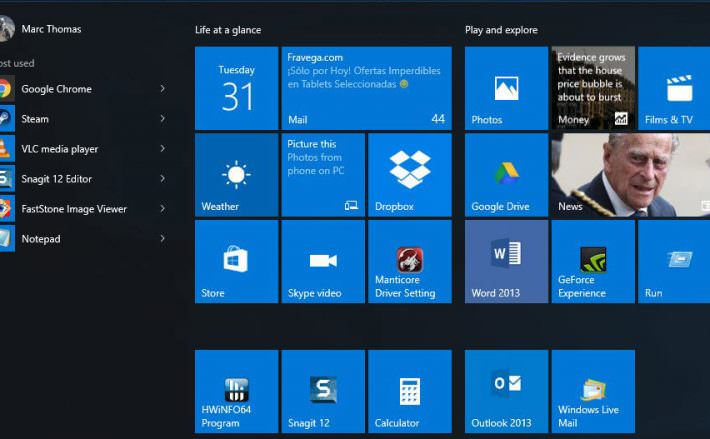Expand the Notepad jump list arrow

(x=163, y=239)
